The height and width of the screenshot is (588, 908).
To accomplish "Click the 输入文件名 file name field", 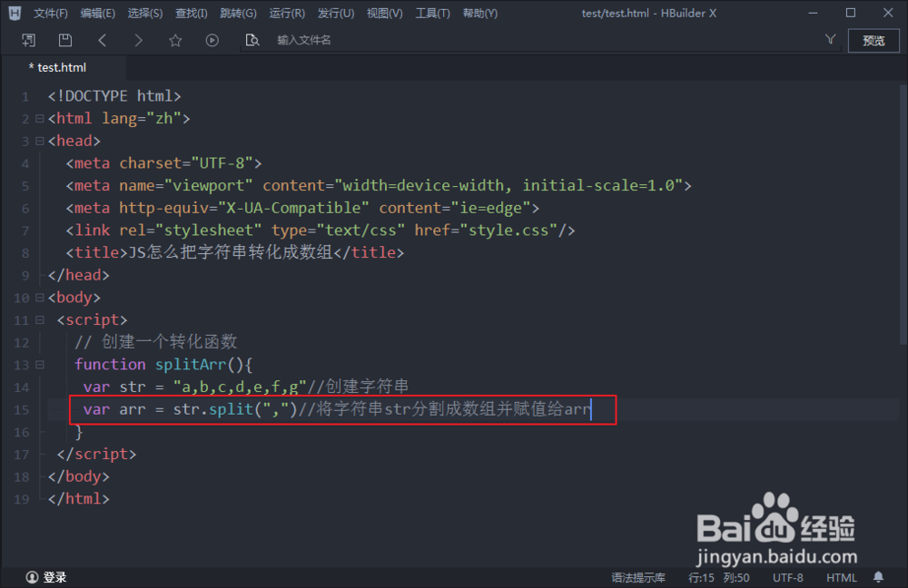I will (x=538, y=40).
